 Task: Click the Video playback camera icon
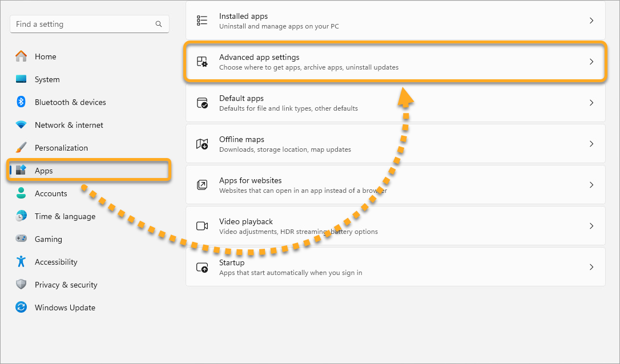(x=202, y=226)
